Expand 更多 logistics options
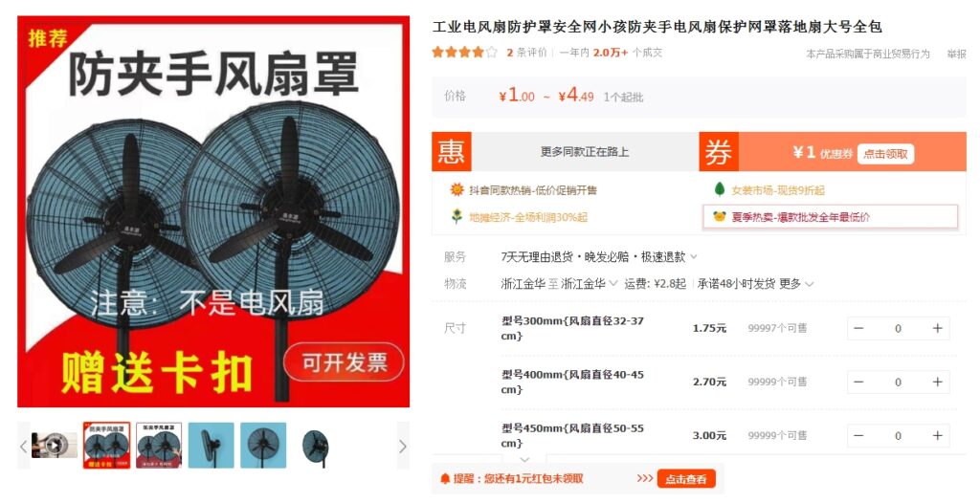Viewport: 980px width, 503px height. (x=796, y=284)
